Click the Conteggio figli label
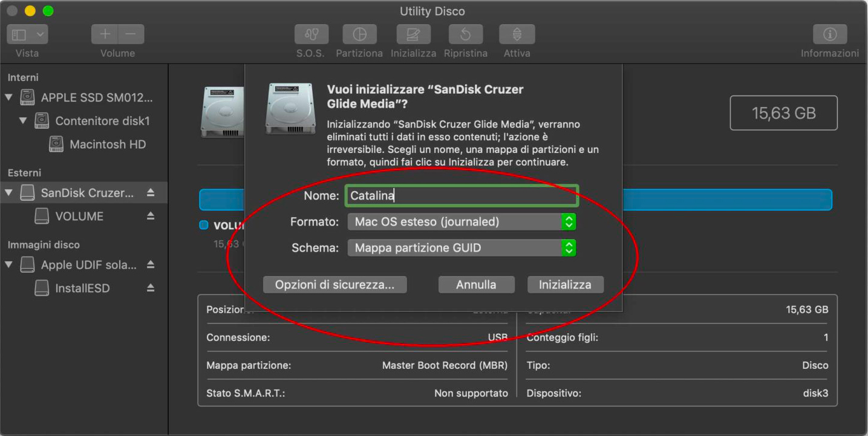The height and width of the screenshot is (436, 868). 563,337
